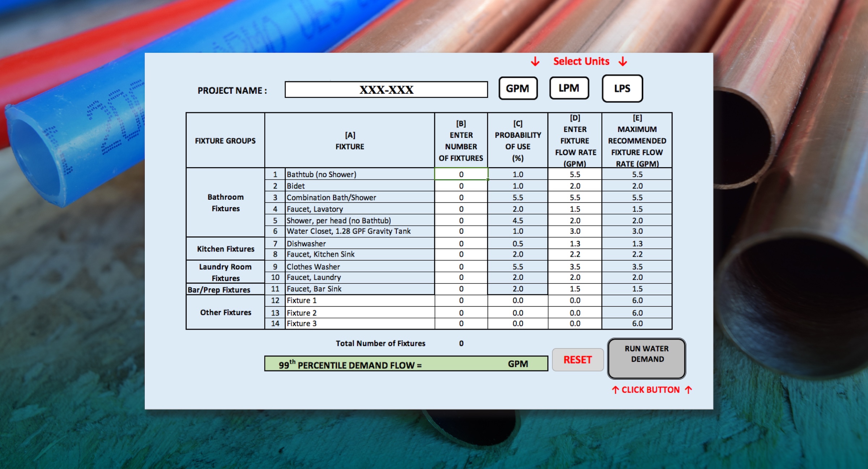Select the Clothes Washer quantity cell
Viewport: 868px width, 469px height.
461,266
